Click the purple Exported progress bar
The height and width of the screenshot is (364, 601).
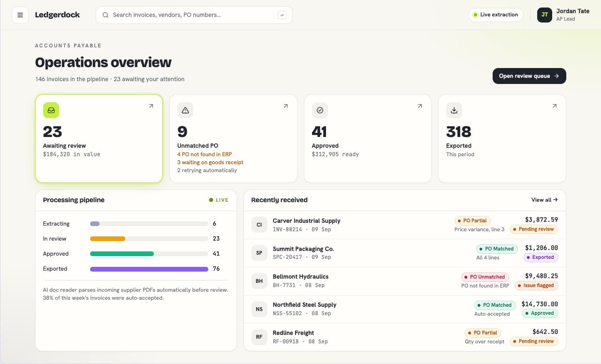(x=149, y=269)
